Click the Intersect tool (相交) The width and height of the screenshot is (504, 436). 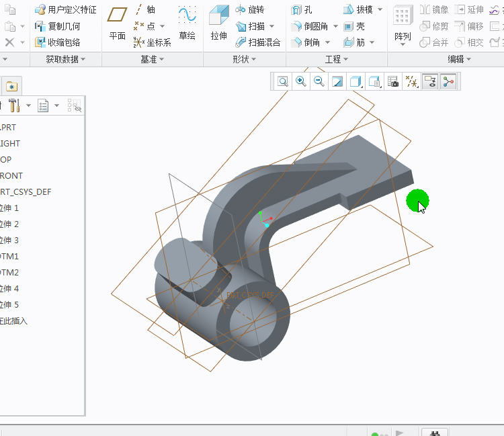[x=469, y=42]
